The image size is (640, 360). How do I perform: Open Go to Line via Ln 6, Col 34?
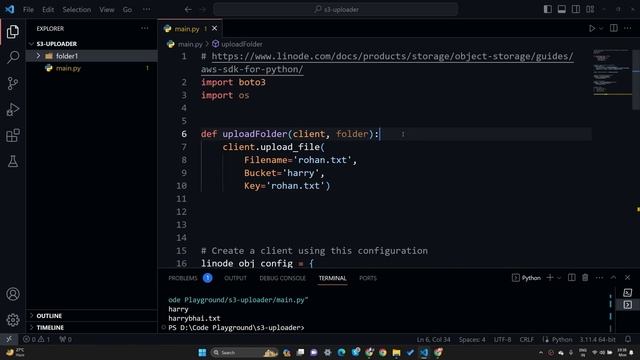tap(433, 339)
